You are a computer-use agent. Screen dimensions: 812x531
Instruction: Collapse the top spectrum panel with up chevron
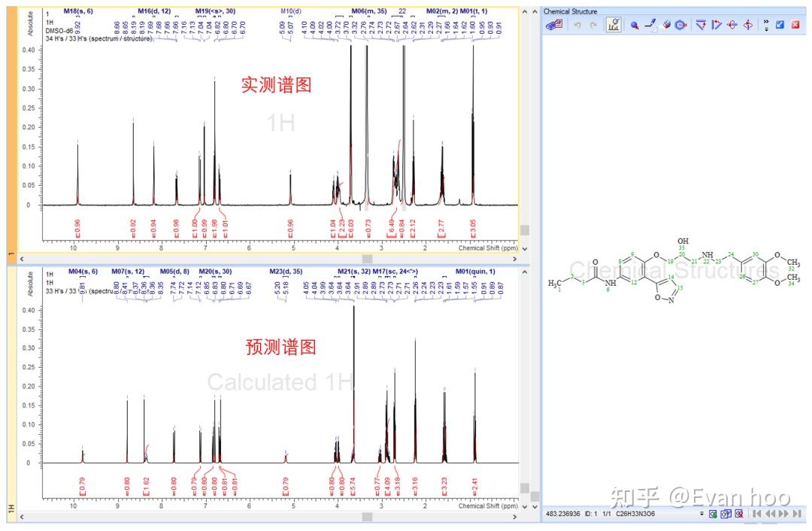524,11
